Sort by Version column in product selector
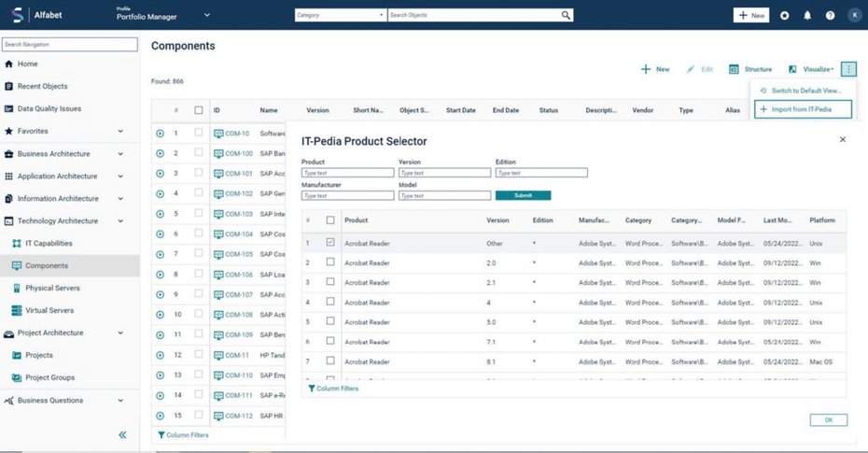 497,220
